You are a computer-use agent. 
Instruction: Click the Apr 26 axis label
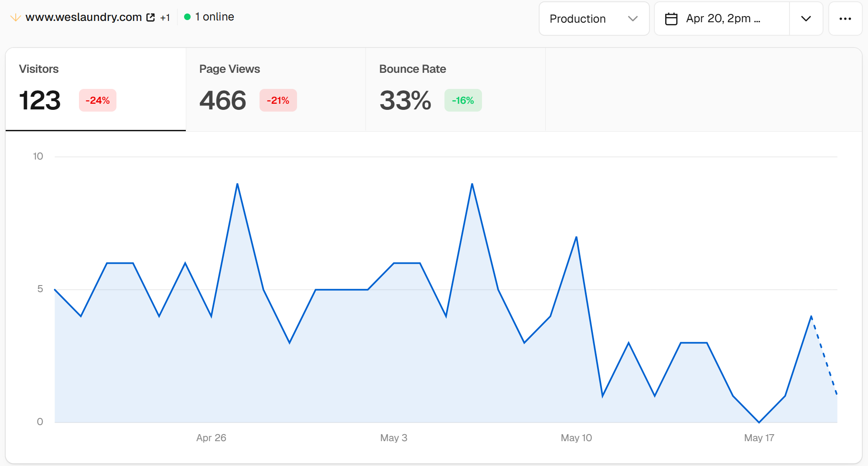pos(211,438)
